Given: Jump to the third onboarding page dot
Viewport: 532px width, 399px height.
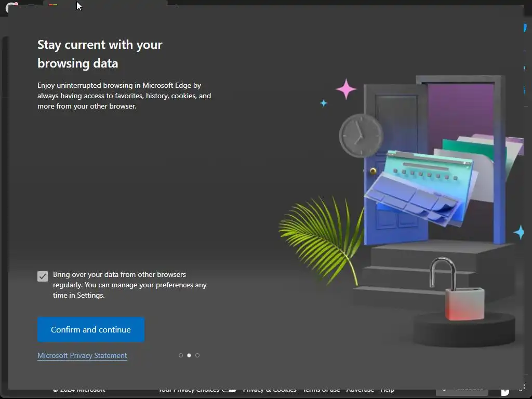Looking at the screenshot, I should [x=197, y=355].
